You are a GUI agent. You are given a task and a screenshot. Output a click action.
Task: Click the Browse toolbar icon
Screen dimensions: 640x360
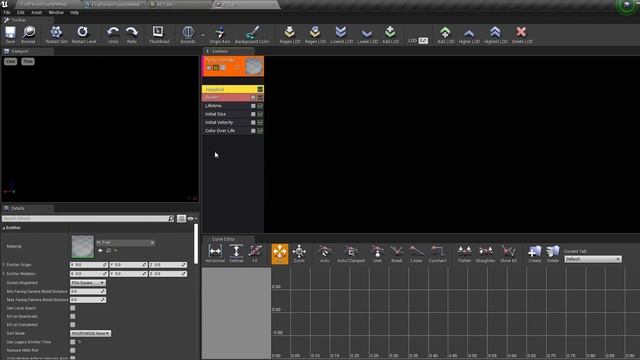click(28, 35)
